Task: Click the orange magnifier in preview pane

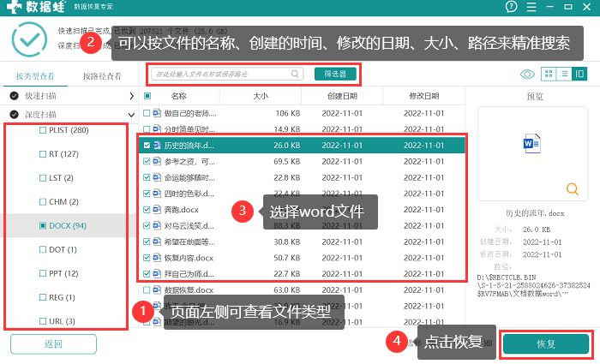Action: [573, 189]
